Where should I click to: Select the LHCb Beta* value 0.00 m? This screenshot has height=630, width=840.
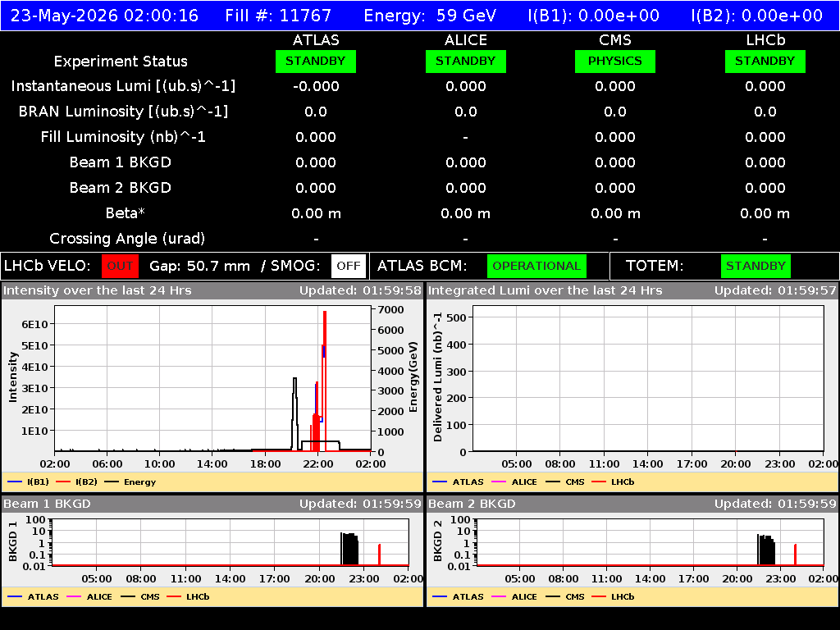click(x=765, y=214)
